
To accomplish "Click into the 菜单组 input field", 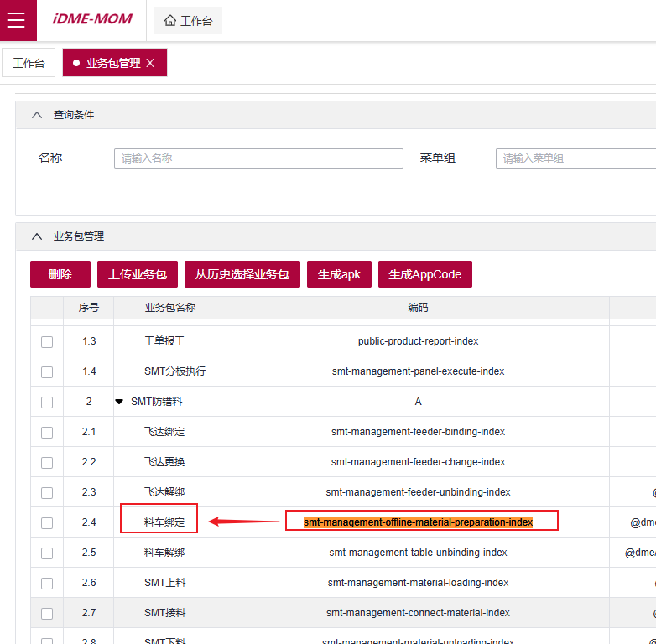I will tap(575, 158).
